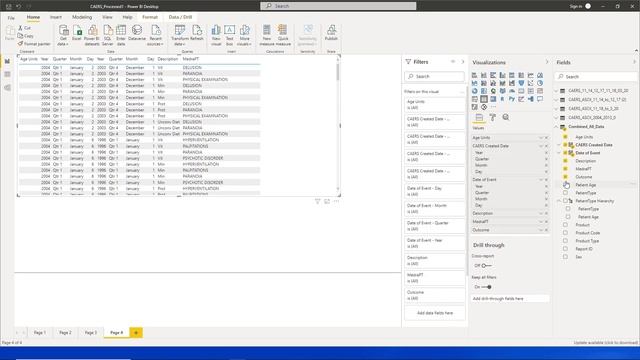Open dropdown for Age Units in Values

541,138
